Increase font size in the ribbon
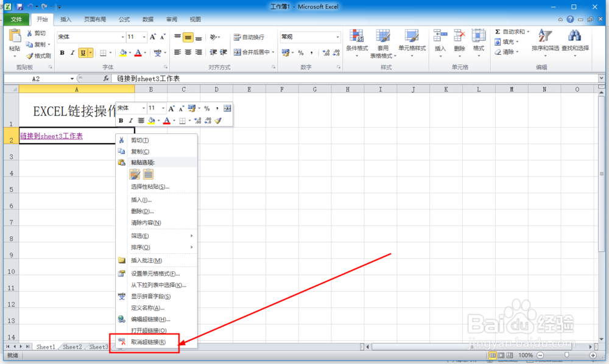The width and height of the screenshot is (609, 364). pos(153,37)
